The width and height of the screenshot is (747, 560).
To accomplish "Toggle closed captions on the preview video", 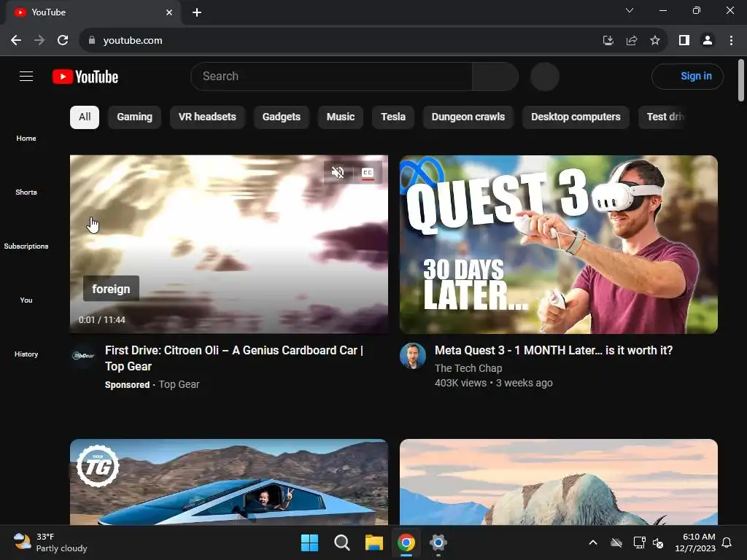I will tap(368, 172).
